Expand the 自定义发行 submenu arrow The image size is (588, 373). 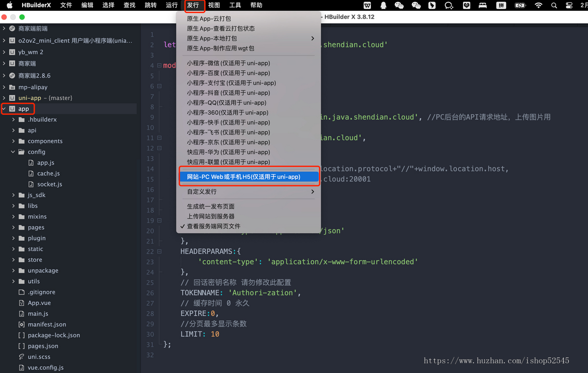click(313, 192)
